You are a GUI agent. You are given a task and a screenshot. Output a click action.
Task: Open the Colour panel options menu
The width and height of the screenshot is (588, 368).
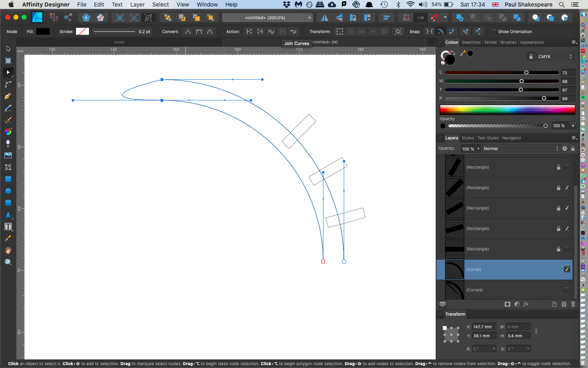tap(574, 42)
